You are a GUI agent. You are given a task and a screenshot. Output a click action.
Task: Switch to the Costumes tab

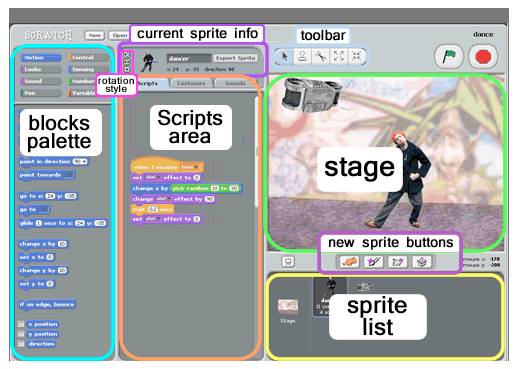click(191, 83)
